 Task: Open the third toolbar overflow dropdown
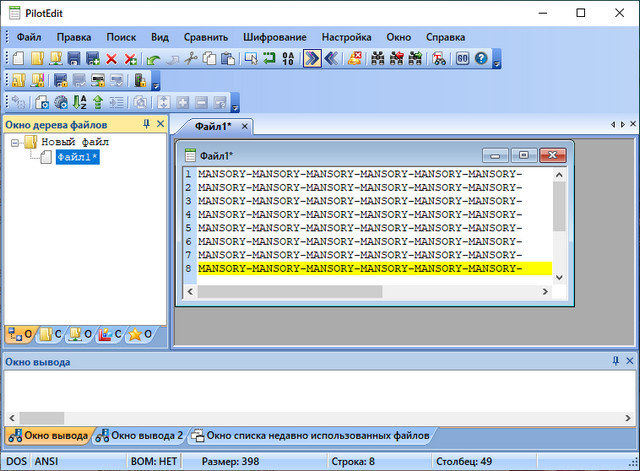235,106
